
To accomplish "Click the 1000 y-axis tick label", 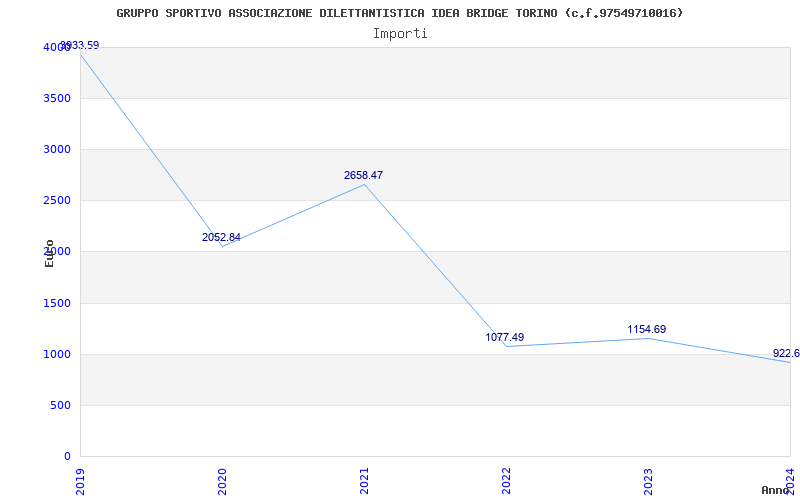I will click(55, 355).
